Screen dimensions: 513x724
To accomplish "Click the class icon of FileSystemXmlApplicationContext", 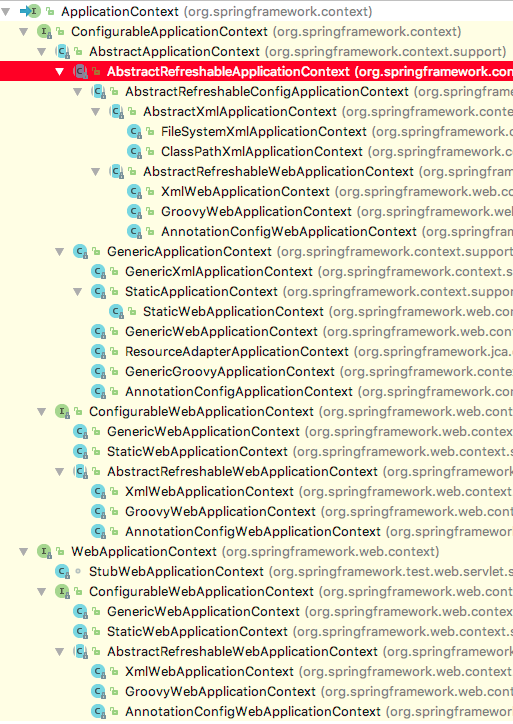I will point(134,132).
